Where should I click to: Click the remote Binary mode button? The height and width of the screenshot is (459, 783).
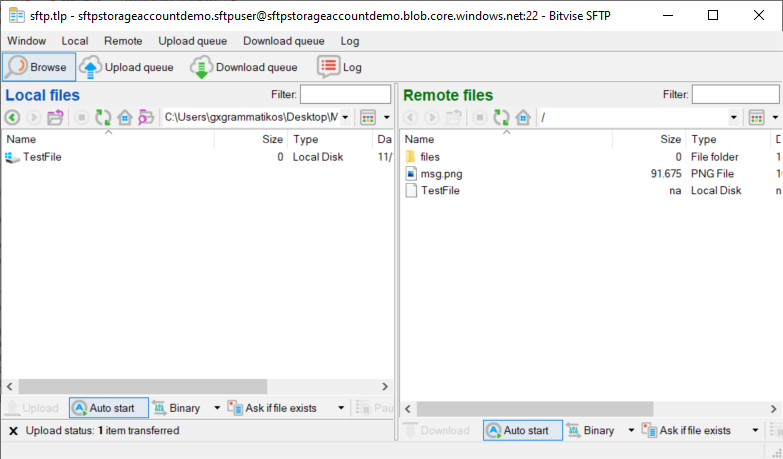click(591, 430)
